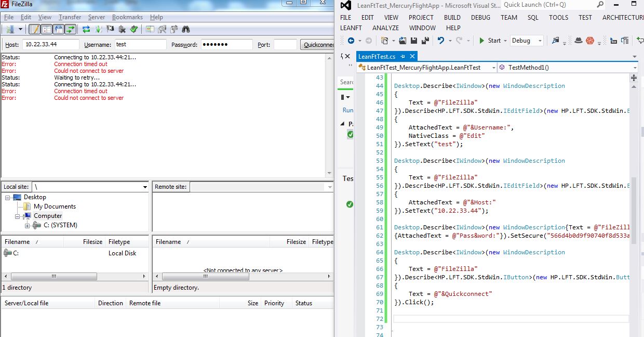Image resolution: width=644 pixels, height=337 pixels.
Task: Collapse Computer node in local tree
Action: tap(18, 216)
